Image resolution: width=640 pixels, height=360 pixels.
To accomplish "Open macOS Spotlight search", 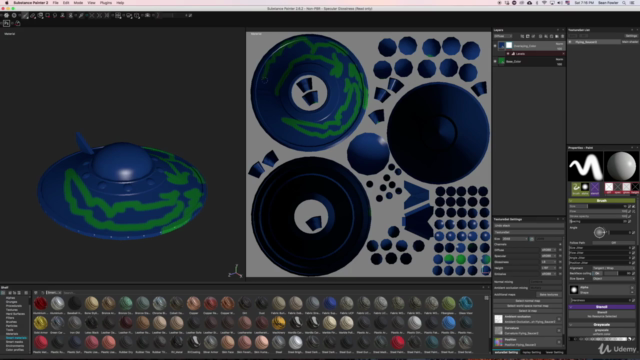I will [x=624, y=3].
